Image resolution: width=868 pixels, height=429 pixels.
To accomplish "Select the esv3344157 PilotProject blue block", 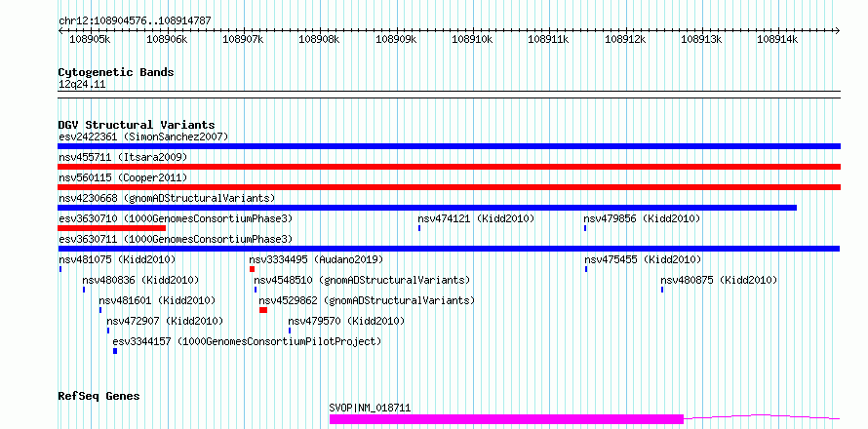I will 115,351.
